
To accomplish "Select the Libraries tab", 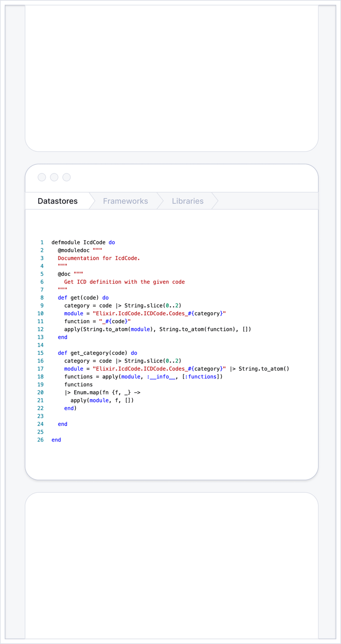I will (188, 201).
